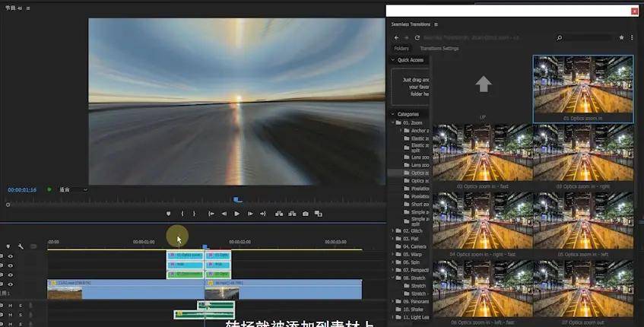Toggle eye on the main video track
The image size is (644, 327).
click(x=11, y=284)
